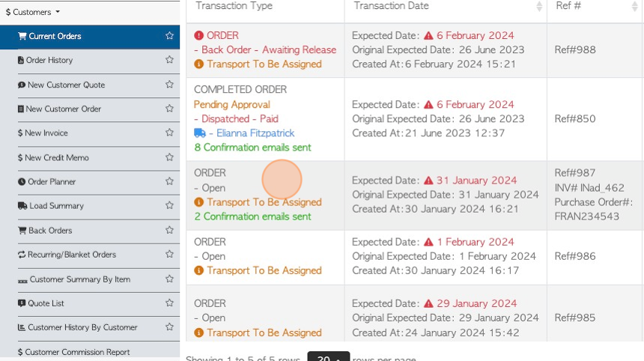
Task: Click the star next to Back Orders
Action: tap(169, 230)
